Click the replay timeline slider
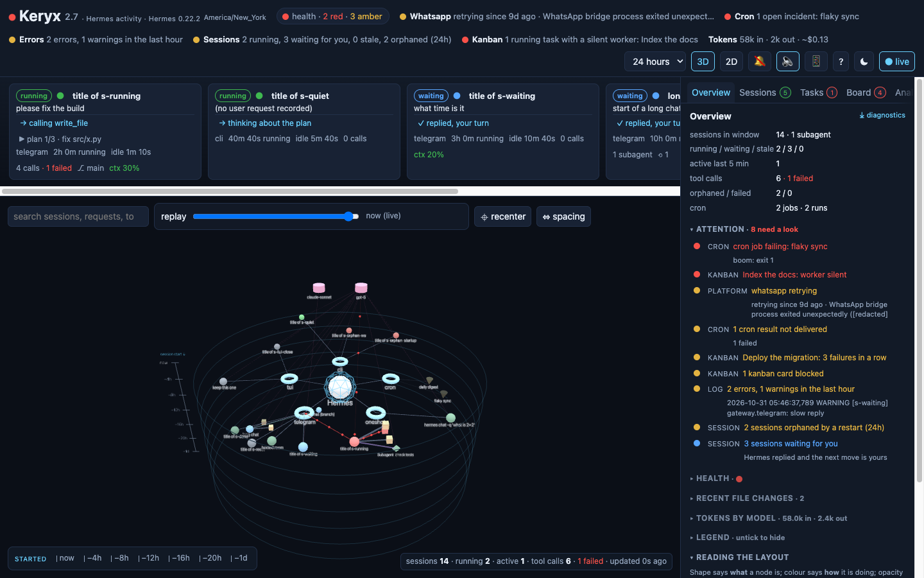The height and width of the screenshot is (578, 924). [276, 216]
